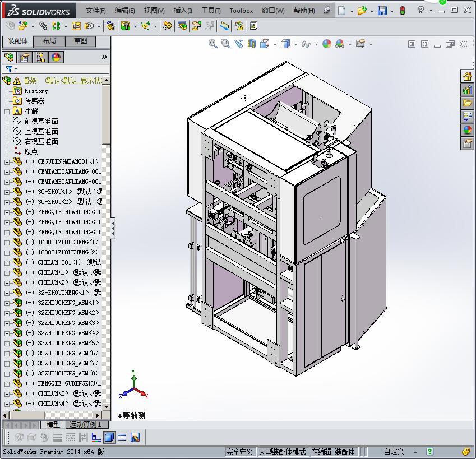
Task: Open the New document dropdown arrow
Action: [x=352, y=11]
